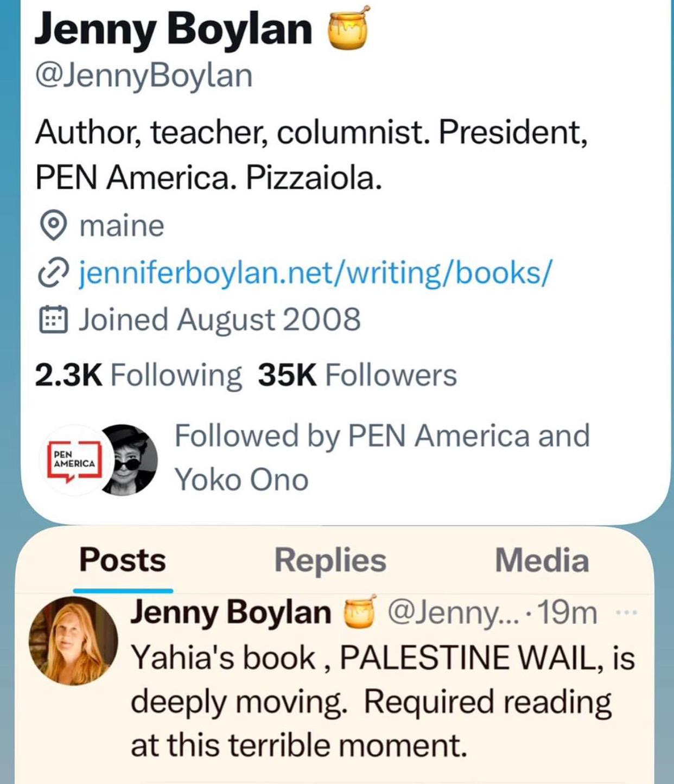The height and width of the screenshot is (784, 674).
Task: Switch to the Media tab
Action: point(542,560)
